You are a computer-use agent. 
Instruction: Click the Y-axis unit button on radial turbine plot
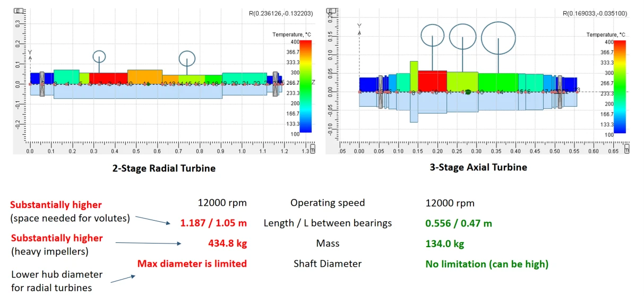click(18, 11)
